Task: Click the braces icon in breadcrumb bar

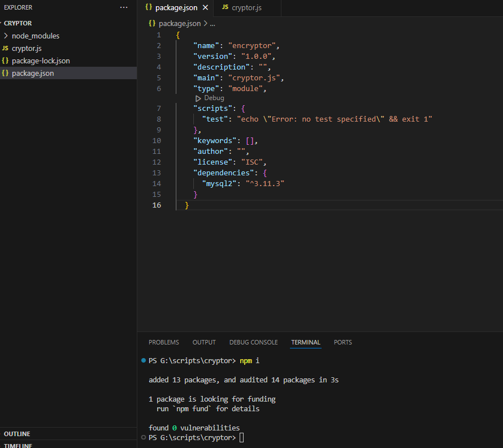Action: [152, 24]
